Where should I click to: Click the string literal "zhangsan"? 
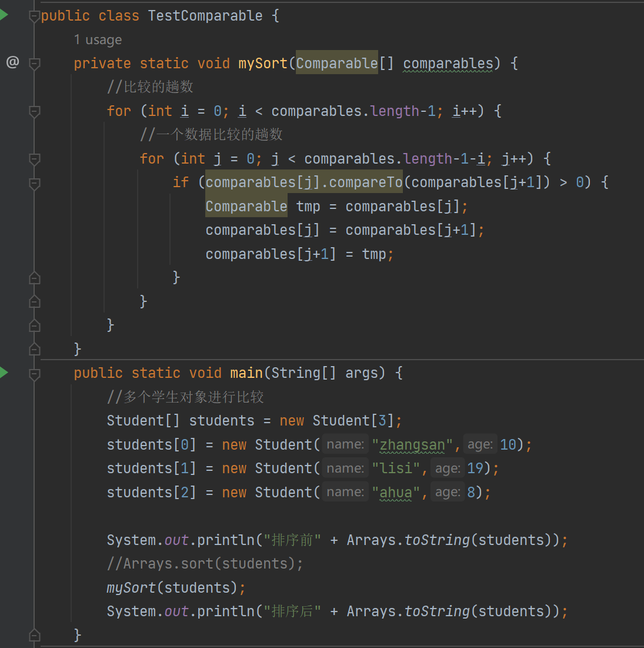click(412, 445)
